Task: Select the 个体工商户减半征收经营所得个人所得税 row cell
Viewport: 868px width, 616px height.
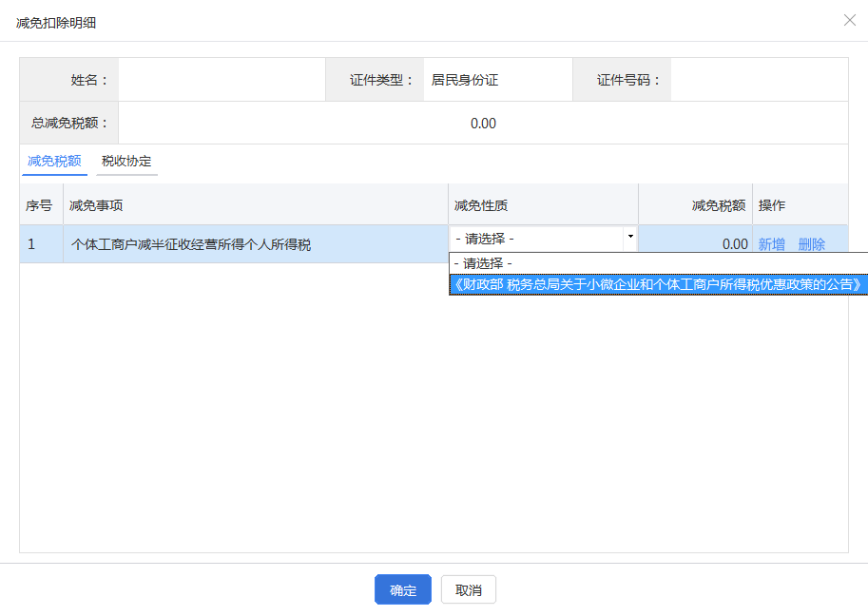Action: pos(255,244)
